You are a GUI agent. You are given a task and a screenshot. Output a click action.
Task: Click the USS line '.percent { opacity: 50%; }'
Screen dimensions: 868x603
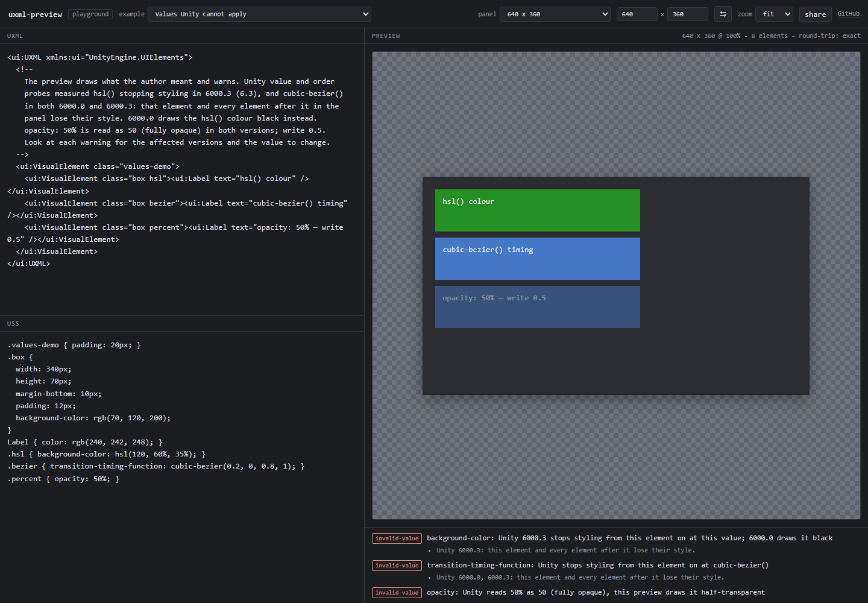click(x=63, y=479)
